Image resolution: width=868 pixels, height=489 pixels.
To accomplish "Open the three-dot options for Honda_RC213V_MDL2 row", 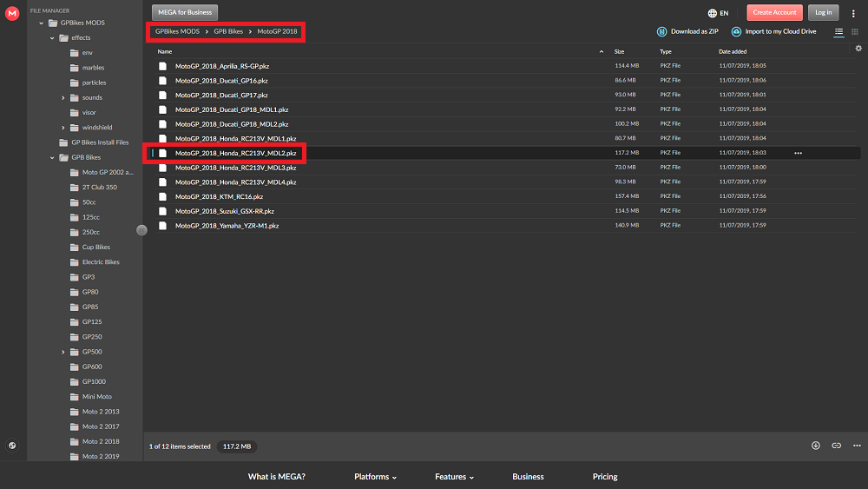I will [799, 153].
